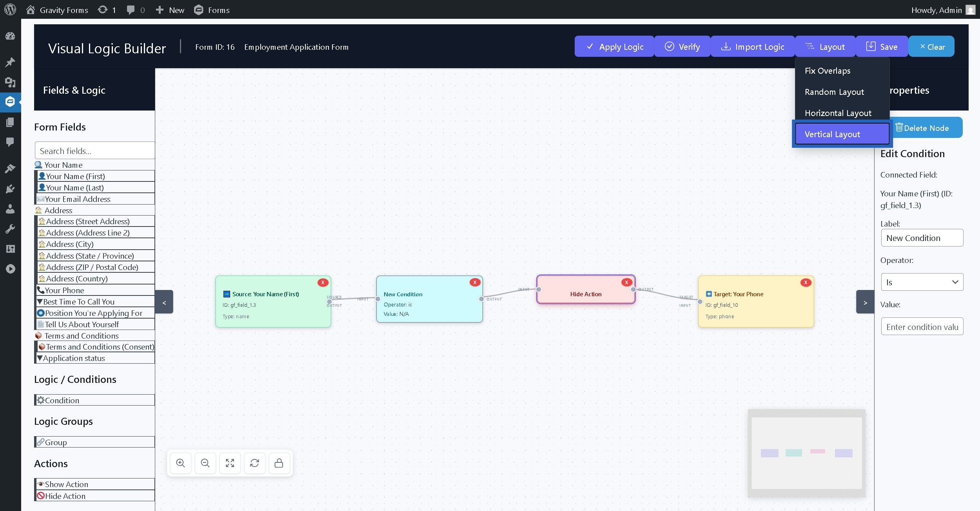Pick Horizontal Layout menu entry
This screenshot has height=511, width=980.
[x=838, y=113]
